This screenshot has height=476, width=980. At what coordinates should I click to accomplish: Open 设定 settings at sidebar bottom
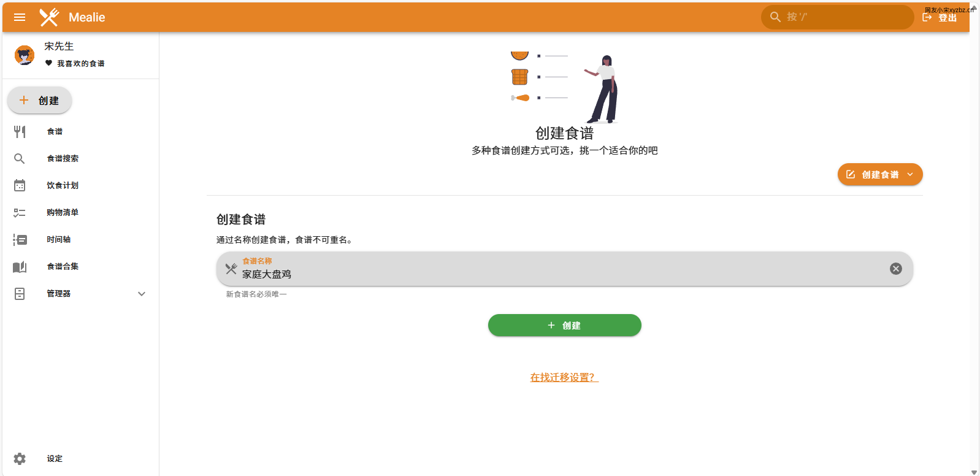pyautogui.click(x=55, y=458)
